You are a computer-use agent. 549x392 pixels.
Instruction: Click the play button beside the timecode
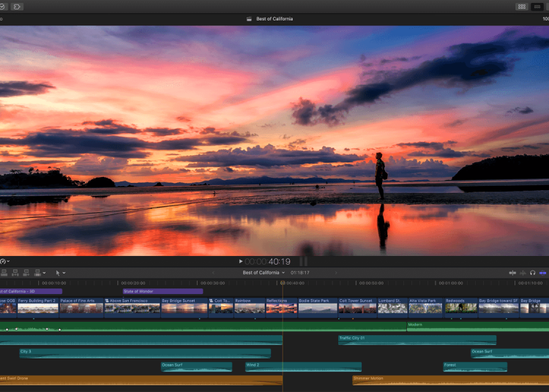pyautogui.click(x=240, y=261)
